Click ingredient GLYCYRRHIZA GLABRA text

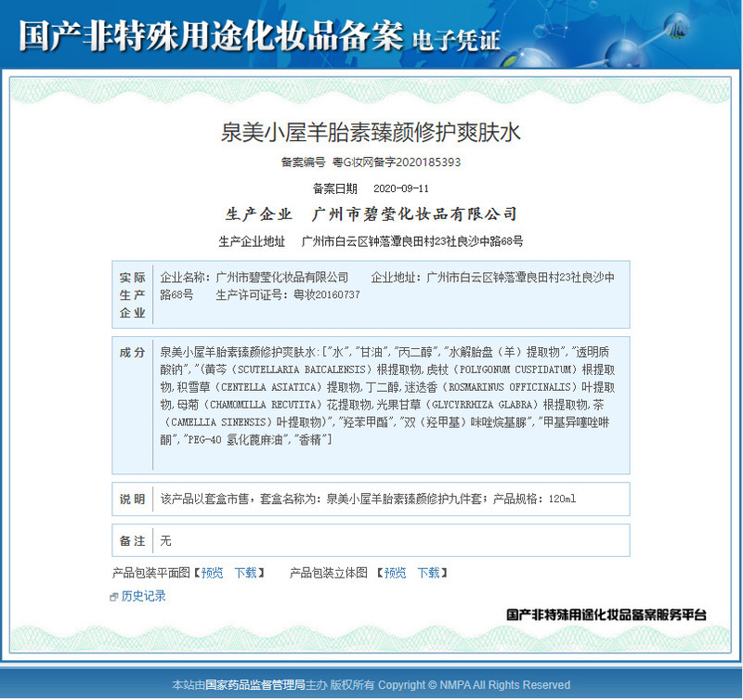[481, 405]
